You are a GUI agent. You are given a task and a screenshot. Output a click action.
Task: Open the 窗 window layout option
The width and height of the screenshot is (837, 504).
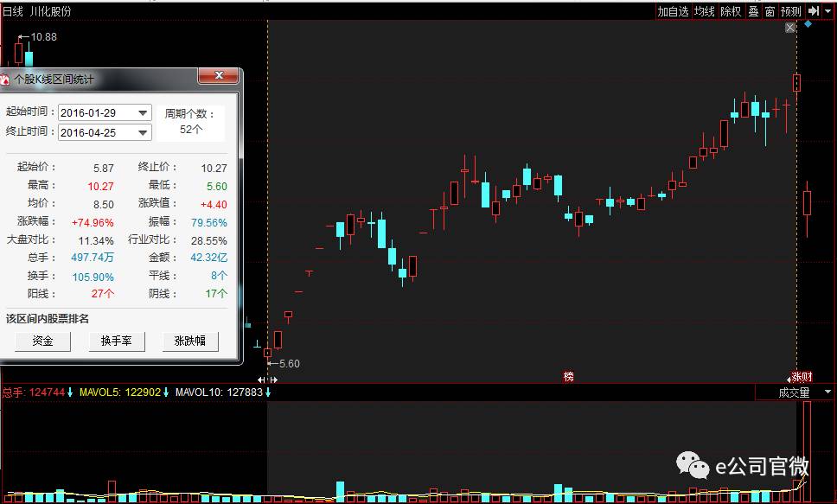pos(769,11)
